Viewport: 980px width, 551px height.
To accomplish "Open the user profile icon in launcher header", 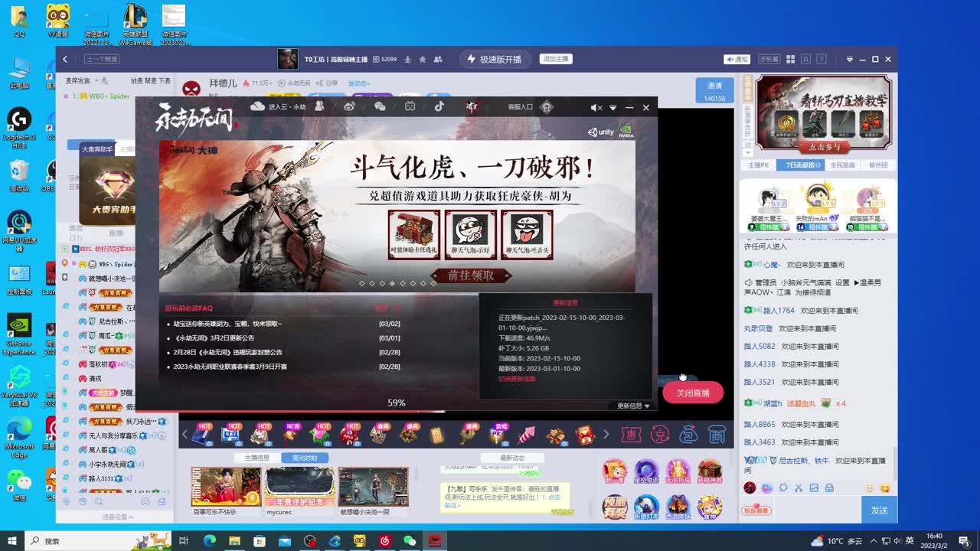I will pos(319,107).
